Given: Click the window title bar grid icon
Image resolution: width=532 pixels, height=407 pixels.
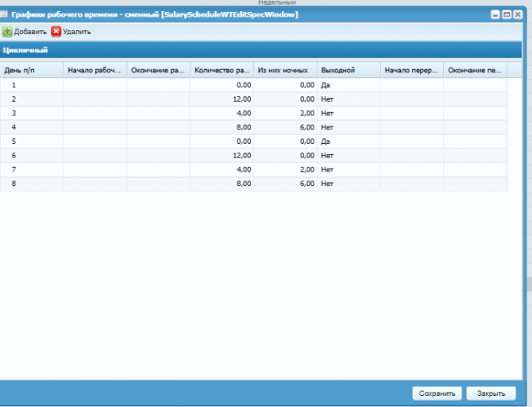Looking at the screenshot, I should click(4, 14).
